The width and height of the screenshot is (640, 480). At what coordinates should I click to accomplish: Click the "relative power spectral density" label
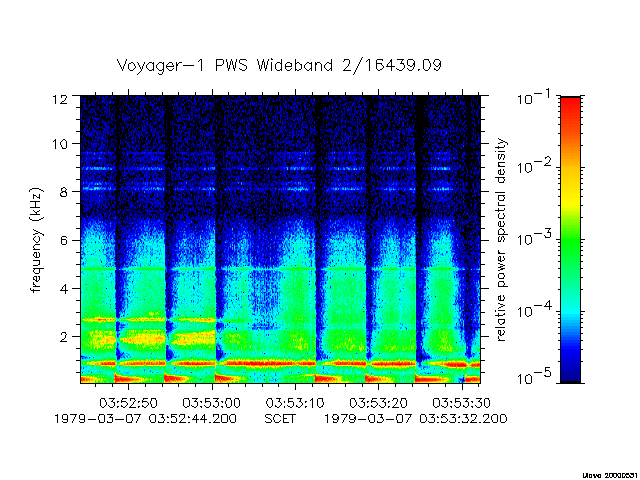pos(500,240)
